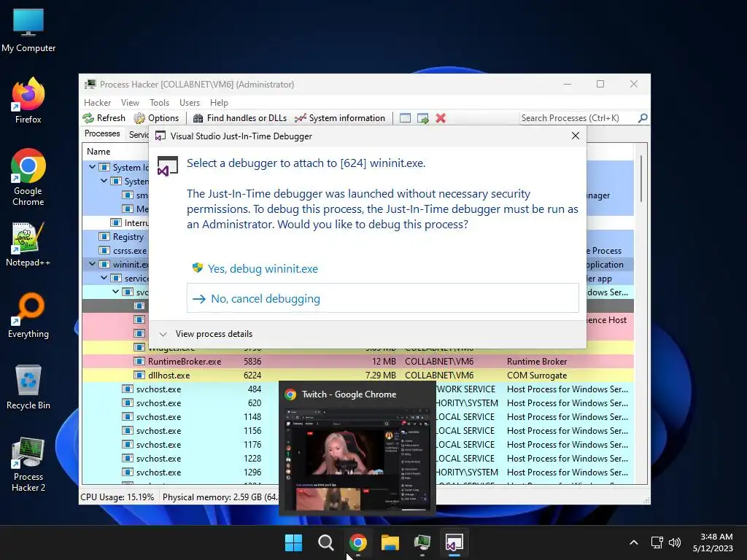Select the Registry process row
Image resolution: width=747 pixels, height=560 pixels.
(x=115, y=237)
